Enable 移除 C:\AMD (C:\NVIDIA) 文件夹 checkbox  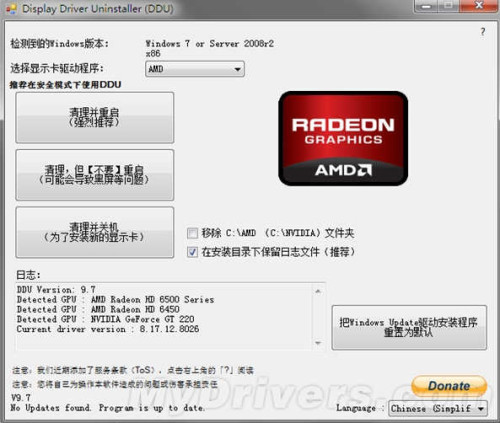click(192, 233)
